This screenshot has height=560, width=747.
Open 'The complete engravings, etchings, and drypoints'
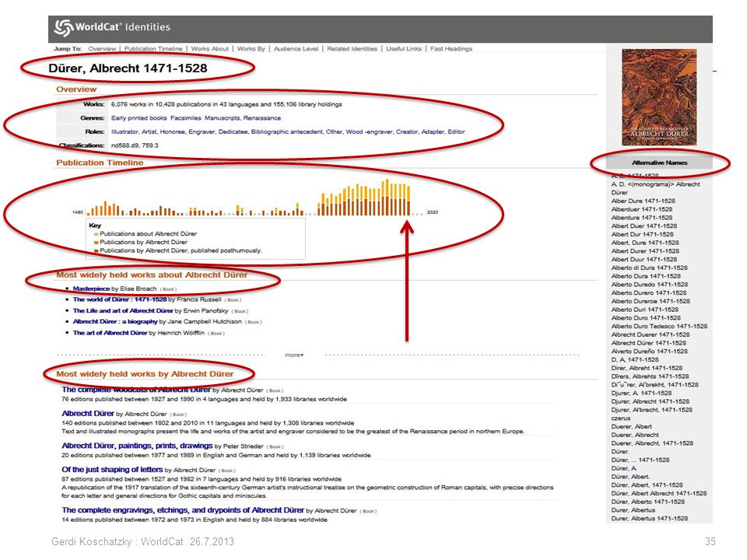[183, 510]
